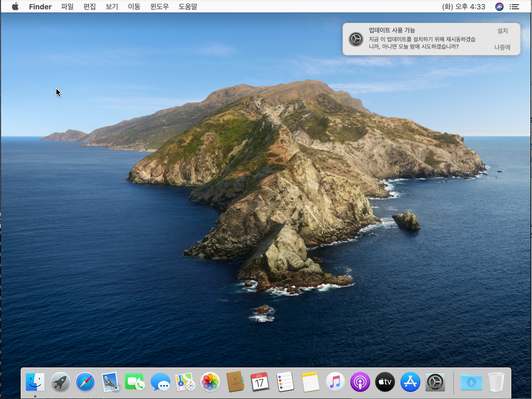Open the Messages app icon

coord(160,382)
